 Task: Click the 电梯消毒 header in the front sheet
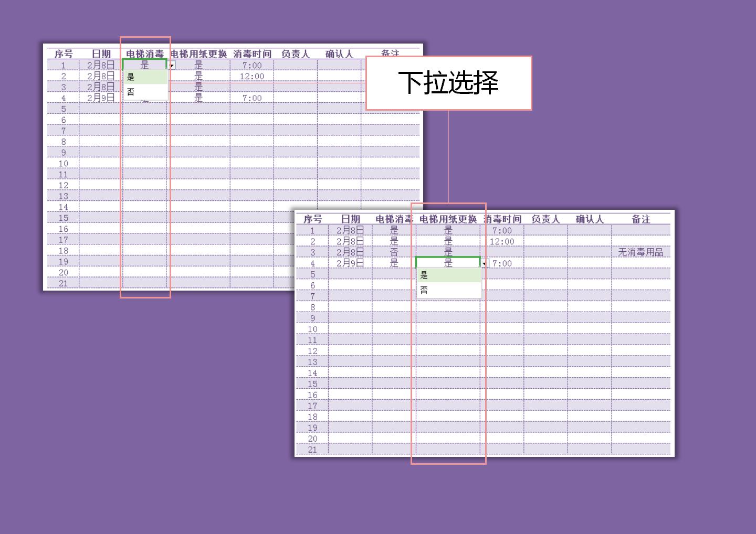pos(394,219)
